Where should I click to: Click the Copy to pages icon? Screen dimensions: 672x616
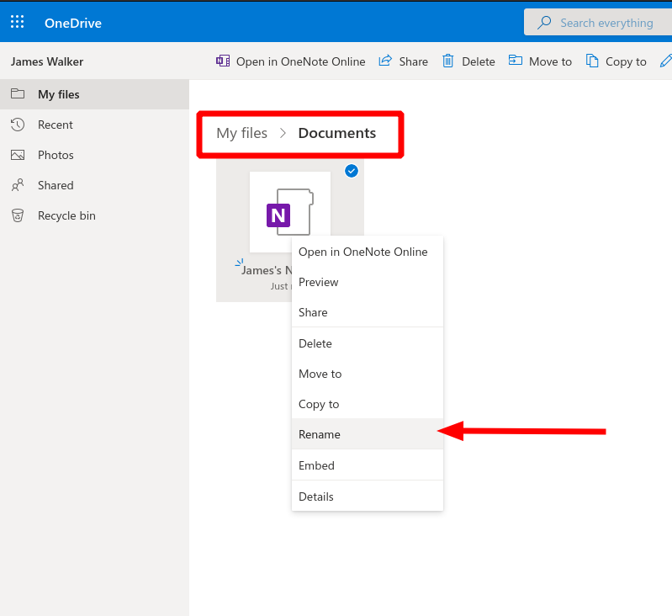[592, 61]
